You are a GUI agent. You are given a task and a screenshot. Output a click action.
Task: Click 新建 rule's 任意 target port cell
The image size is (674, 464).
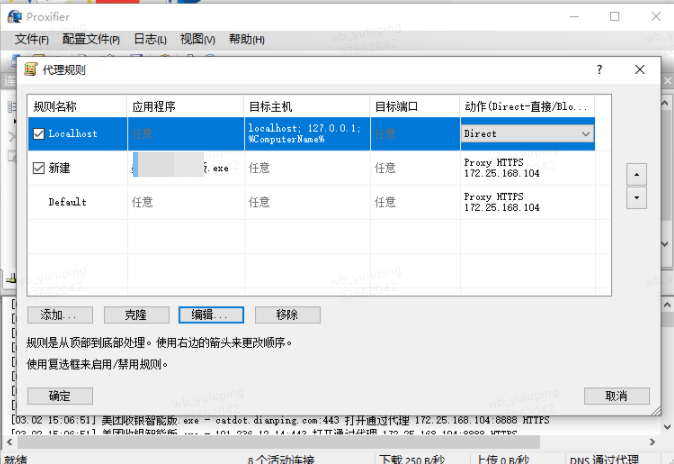(x=415, y=168)
